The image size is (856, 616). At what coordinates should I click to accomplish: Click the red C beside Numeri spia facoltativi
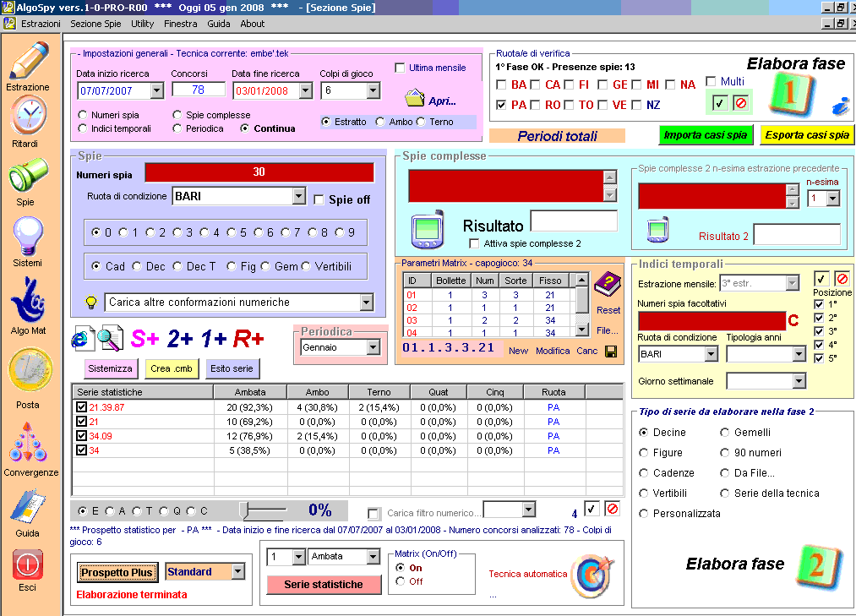[793, 320]
